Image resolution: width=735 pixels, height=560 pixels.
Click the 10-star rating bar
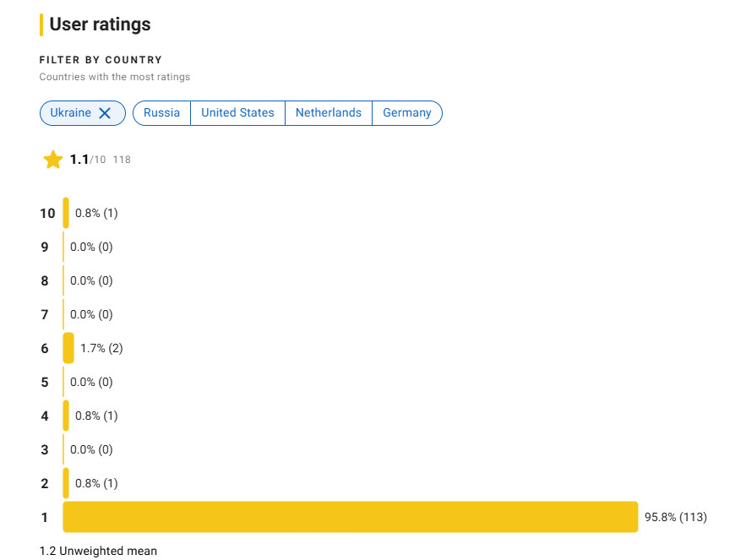tap(66, 213)
